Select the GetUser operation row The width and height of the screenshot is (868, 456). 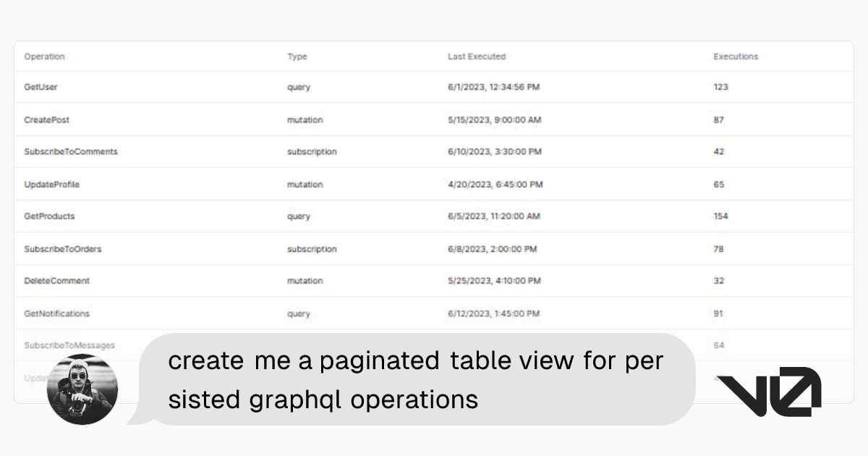pyautogui.click(x=41, y=87)
